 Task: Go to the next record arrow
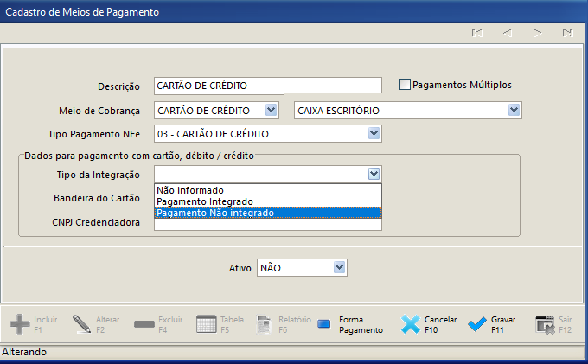(537, 33)
